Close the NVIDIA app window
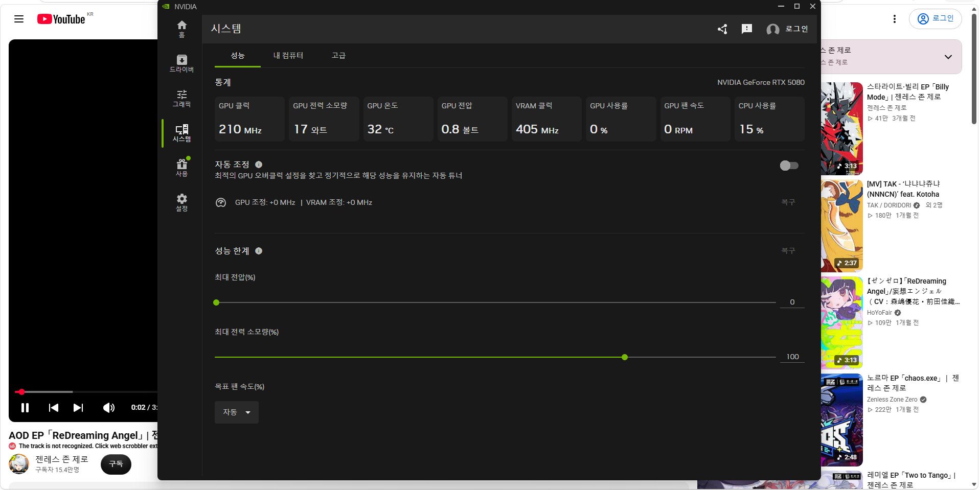Image resolution: width=980 pixels, height=490 pixels. pos(812,6)
